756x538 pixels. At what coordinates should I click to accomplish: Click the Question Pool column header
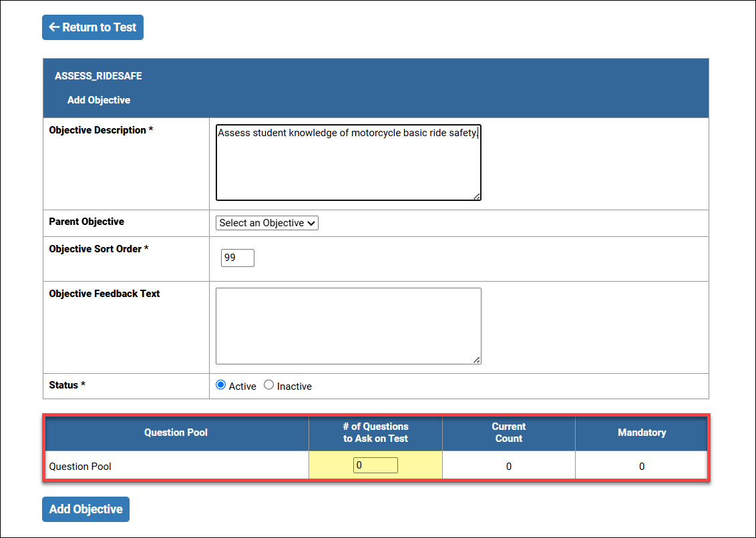176,433
